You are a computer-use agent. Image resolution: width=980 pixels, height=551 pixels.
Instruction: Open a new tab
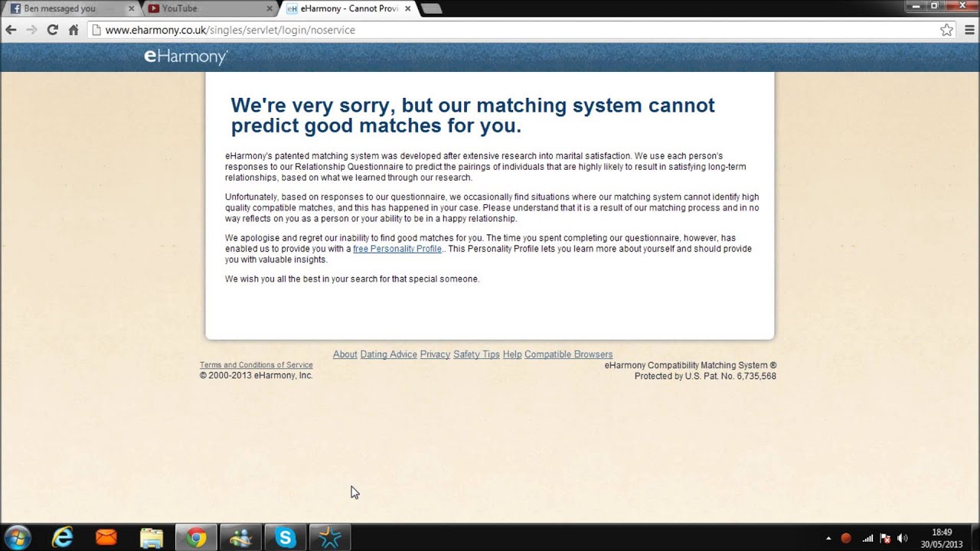[431, 8]
